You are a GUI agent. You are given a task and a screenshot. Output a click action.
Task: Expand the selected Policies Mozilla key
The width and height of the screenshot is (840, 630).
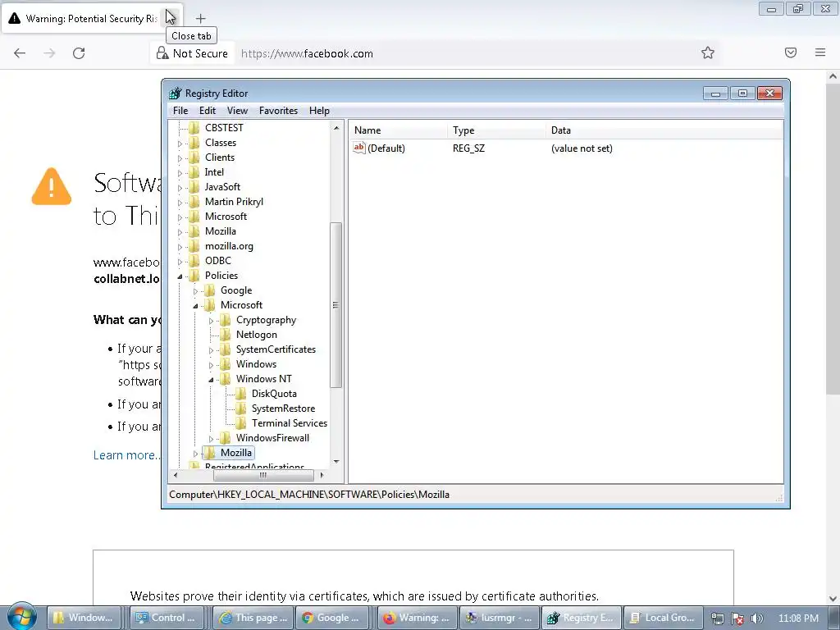(x=195, y=453)
